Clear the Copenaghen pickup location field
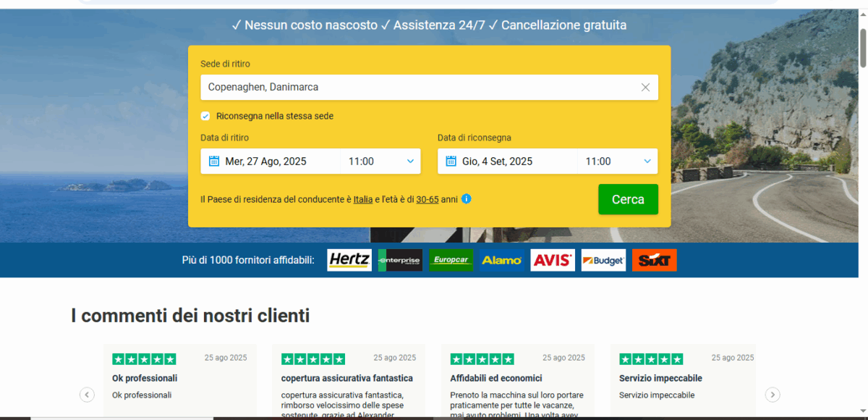Viewport: 868px width, 420px height. point(645,87)
